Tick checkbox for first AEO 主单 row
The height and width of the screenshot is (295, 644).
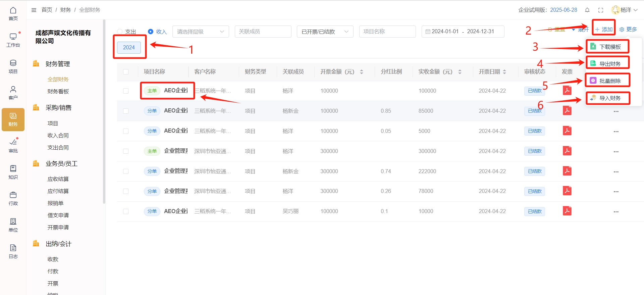pos(126,91)
